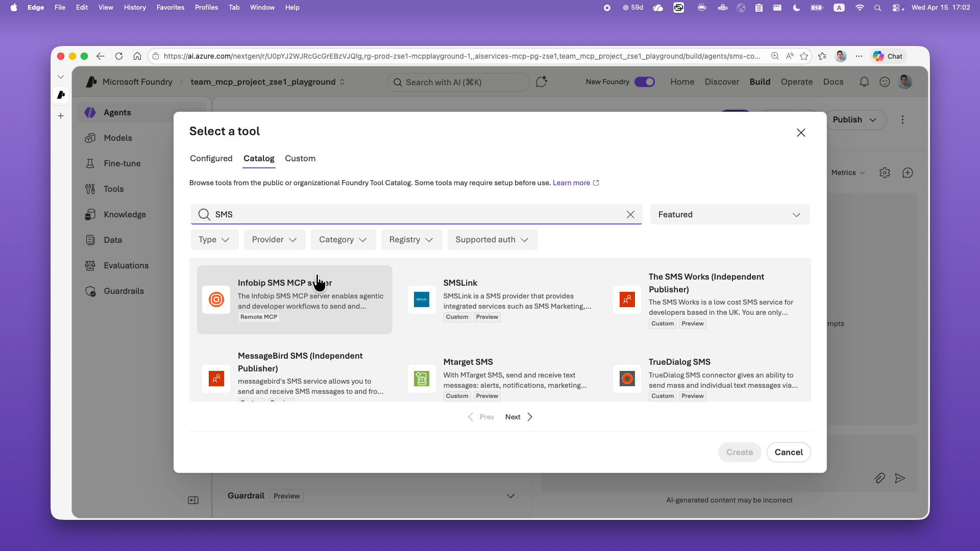Switch to the Custom tab
This screenshot has height=551, width=980.
click(x=300, y=159)
